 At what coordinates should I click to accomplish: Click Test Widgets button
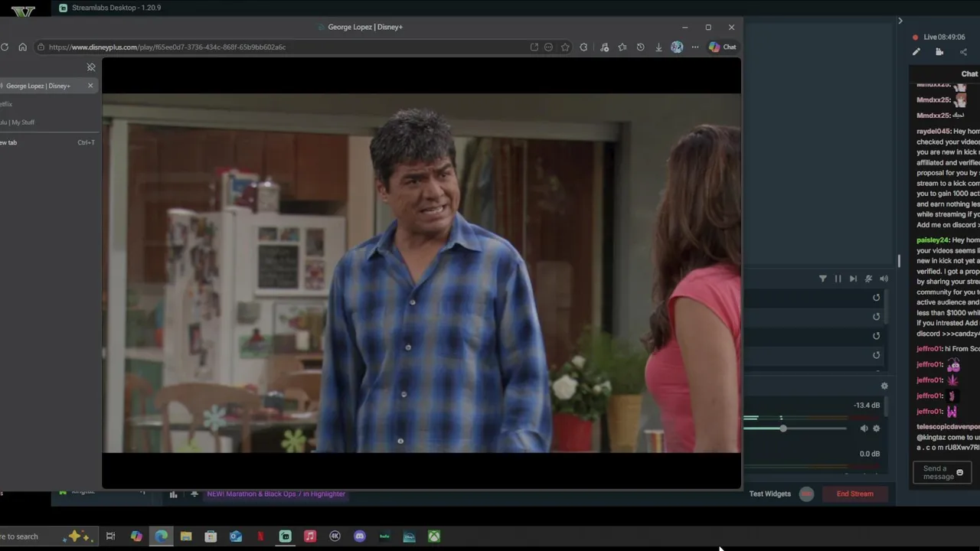point(770,494)
